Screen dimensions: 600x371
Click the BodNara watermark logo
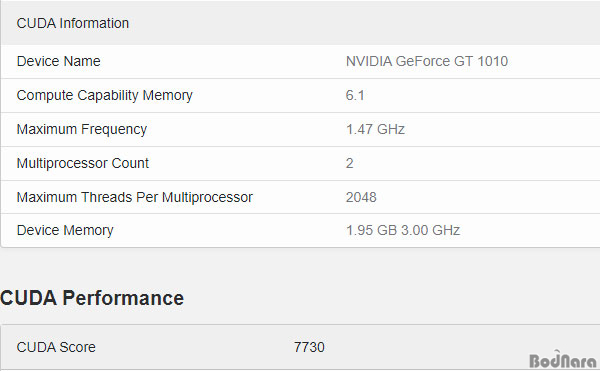point(562,360)
